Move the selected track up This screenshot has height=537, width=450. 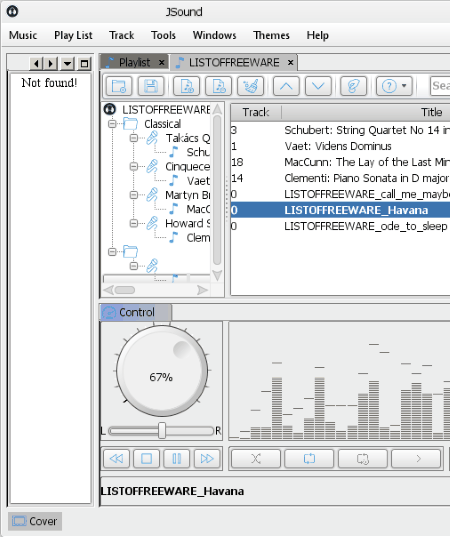[x=286, y=86]
